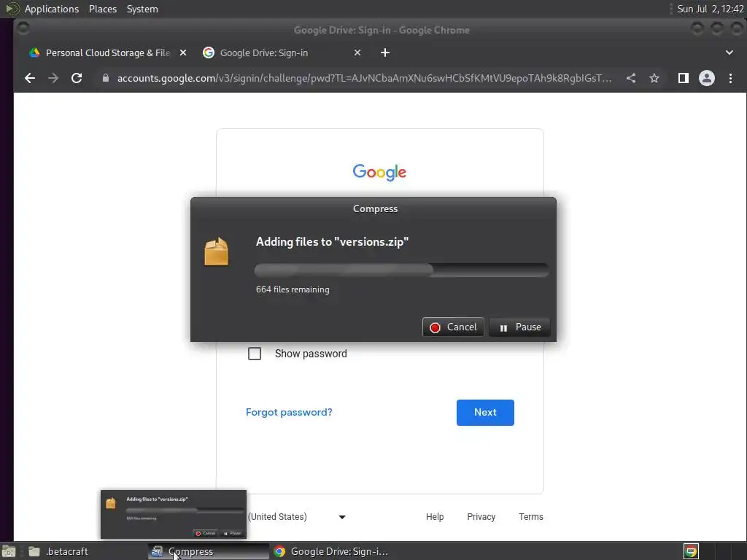
Task: Click the 664 files remaining text
Action: (x=293, y=289)
